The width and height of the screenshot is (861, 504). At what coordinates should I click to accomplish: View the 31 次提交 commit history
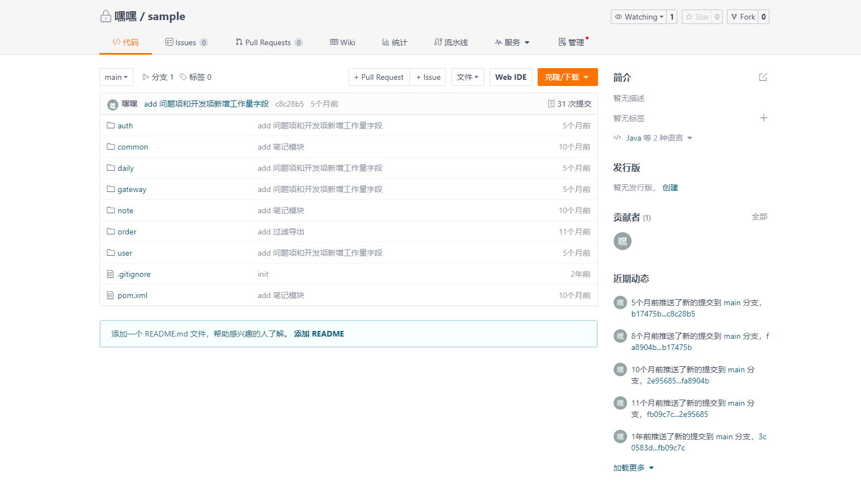coord(570,104)
